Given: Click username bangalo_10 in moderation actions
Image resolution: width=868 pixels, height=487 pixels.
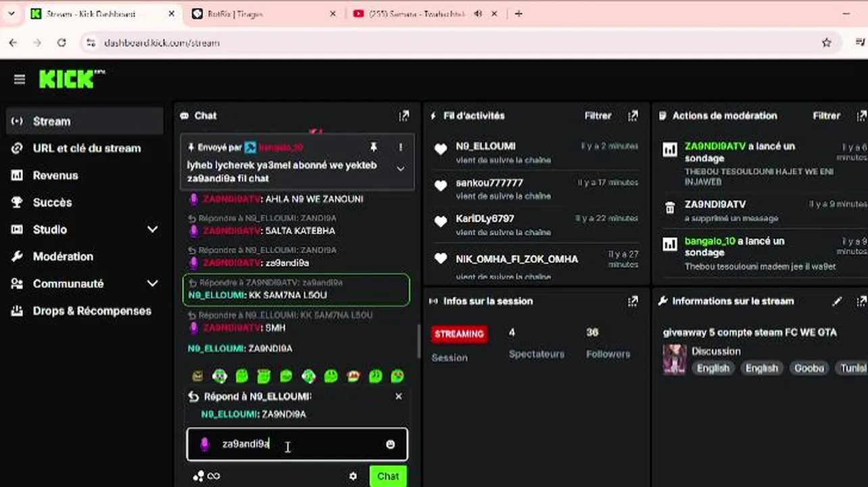Looking at the screenshot, I should (x=710, y=241).
